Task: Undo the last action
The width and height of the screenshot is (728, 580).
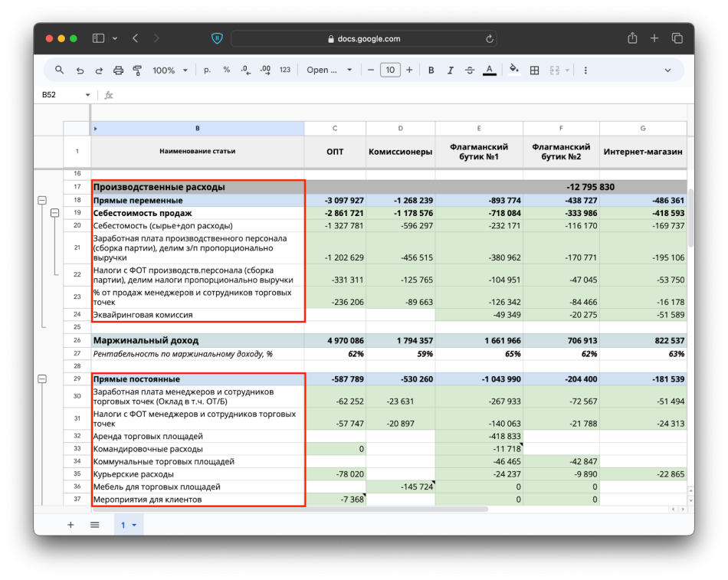Action: (x=80, y=70)
